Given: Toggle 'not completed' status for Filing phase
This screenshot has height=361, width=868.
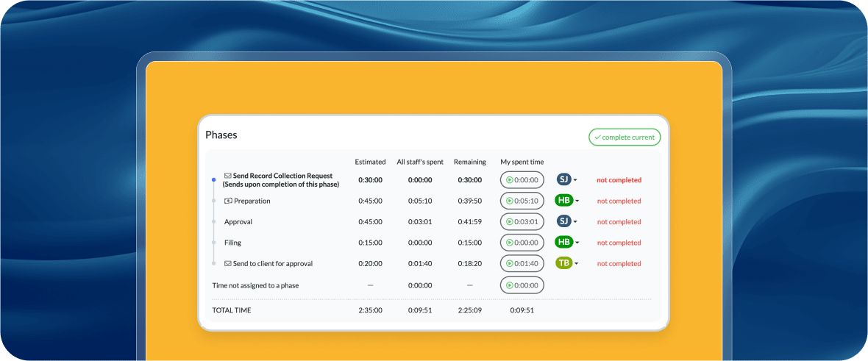Looking at the screenshot, I should [619, 243].
